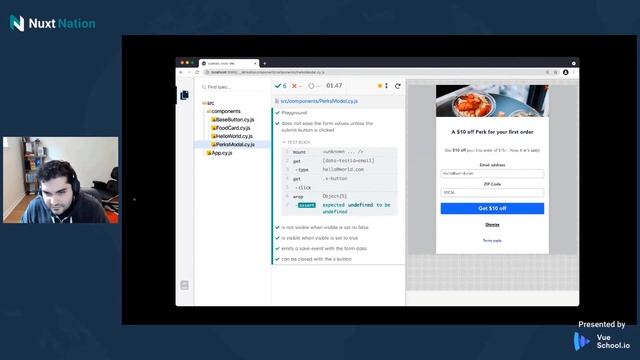The height and width of the screenshot is (360, 640).
Task: Close the Cypress browser tab
Action: 255,63
